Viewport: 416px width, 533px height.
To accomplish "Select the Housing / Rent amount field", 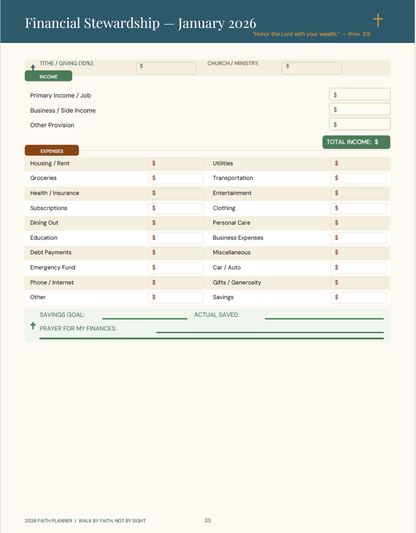I will tap(175, 164).
